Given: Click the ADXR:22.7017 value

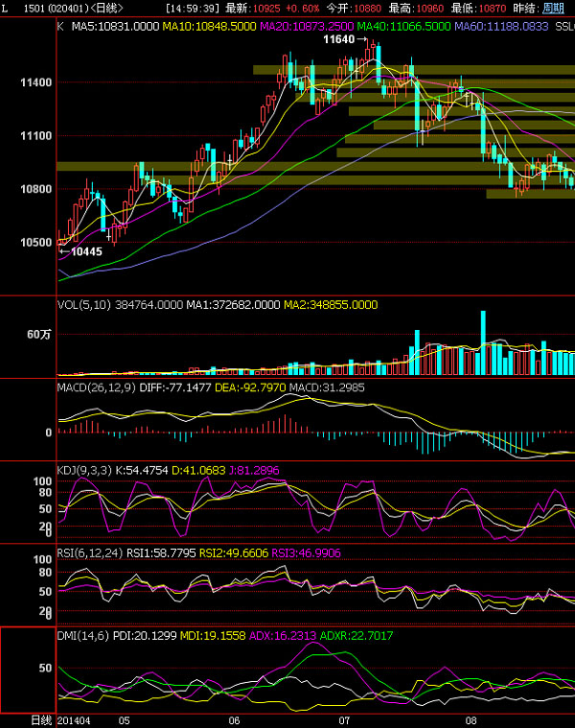Looking at the screenshot, I should pyautogui.click(x=356, y=636).
